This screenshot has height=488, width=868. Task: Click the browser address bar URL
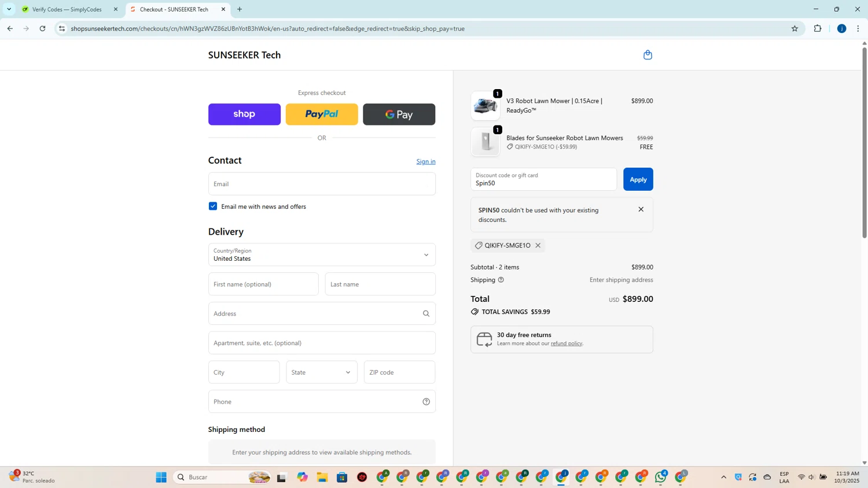click(268, 28)
